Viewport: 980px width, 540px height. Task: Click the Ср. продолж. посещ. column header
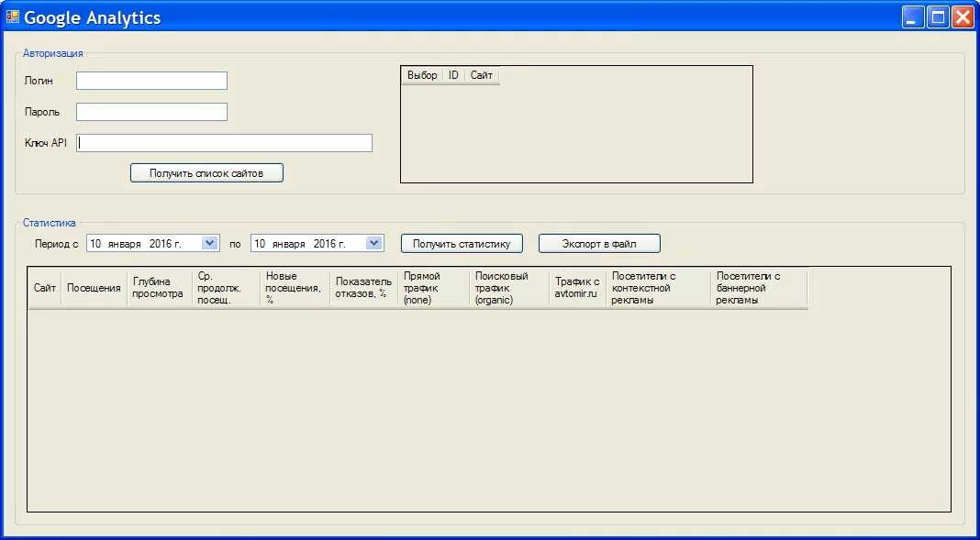click(227, 288)
